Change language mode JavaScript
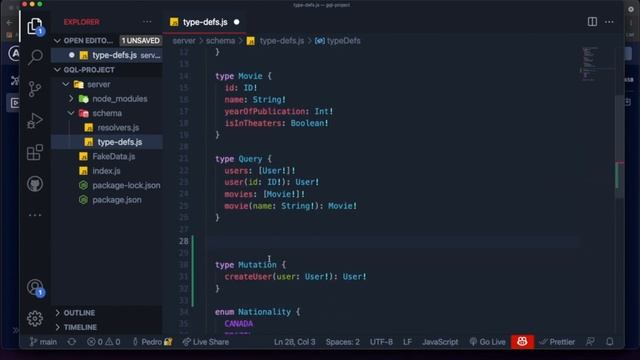 click(x=440, y=342)
